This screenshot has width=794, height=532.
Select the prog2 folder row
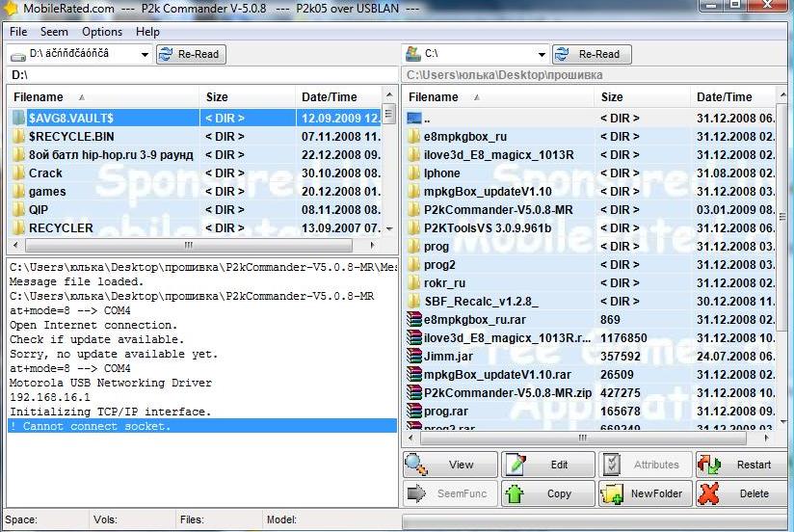[590, 264]
